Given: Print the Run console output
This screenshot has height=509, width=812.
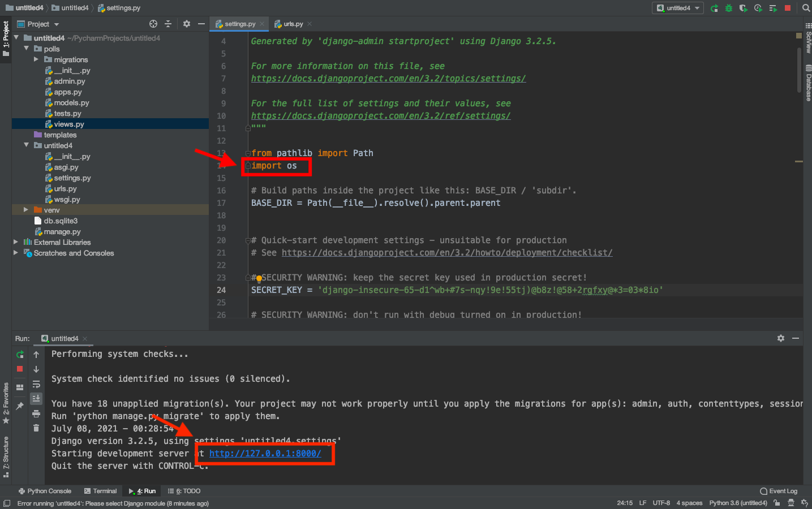Looking at the screenshot, I should [x=36, y=413].
